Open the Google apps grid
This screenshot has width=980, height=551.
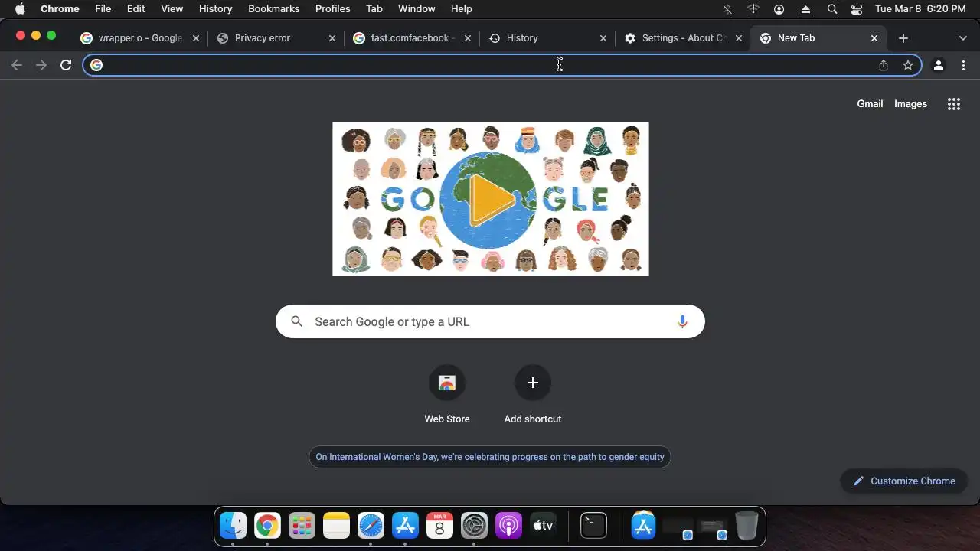(954, 104)
